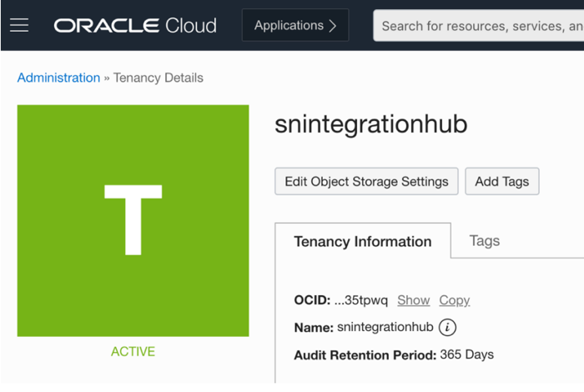Copy the OCID to clipboard
Screen dimensions: 584x392
(455, 300)
